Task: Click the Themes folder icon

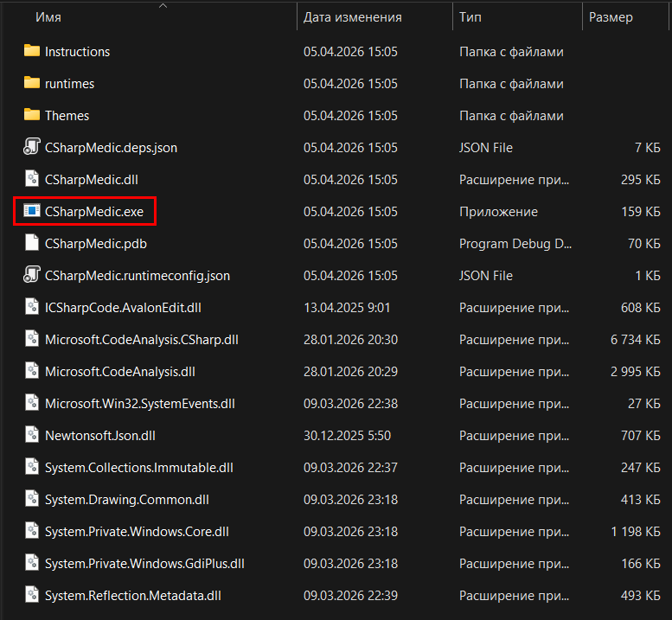Action: coord(32,115)
